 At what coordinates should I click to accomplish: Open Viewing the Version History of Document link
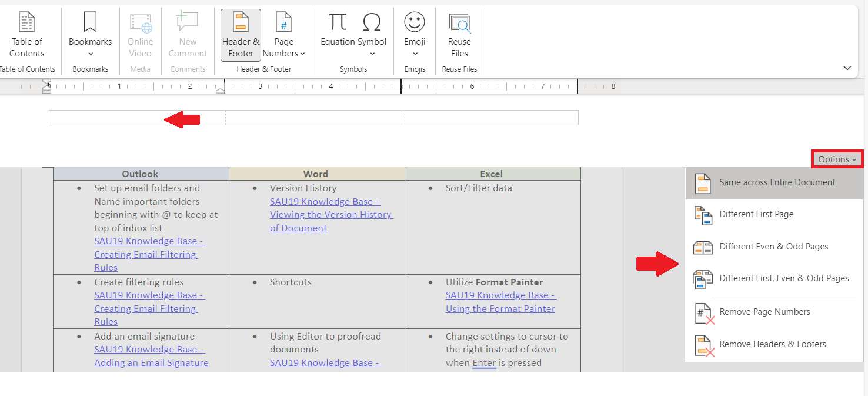332,215
